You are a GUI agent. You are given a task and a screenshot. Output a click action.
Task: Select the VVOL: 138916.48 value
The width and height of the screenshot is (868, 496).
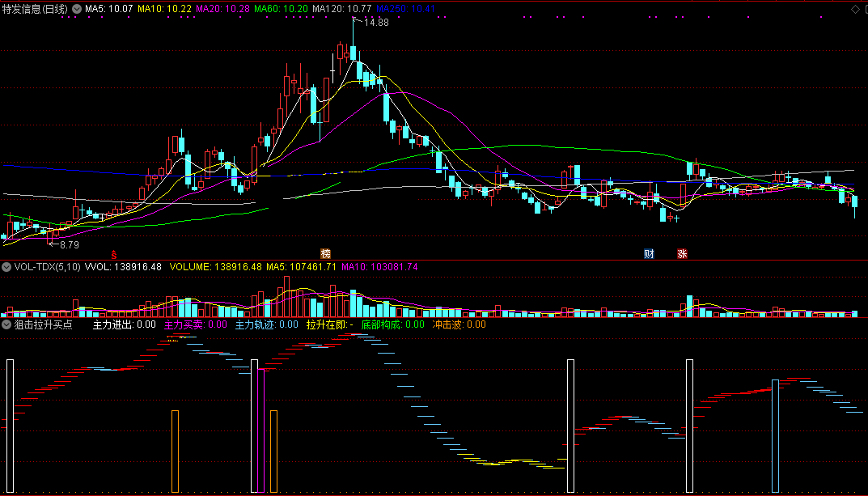pos(123,267)
